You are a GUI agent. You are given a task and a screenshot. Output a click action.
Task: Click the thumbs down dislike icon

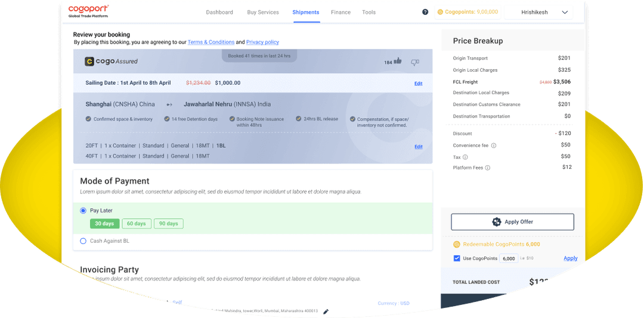(x=415, y=61)
